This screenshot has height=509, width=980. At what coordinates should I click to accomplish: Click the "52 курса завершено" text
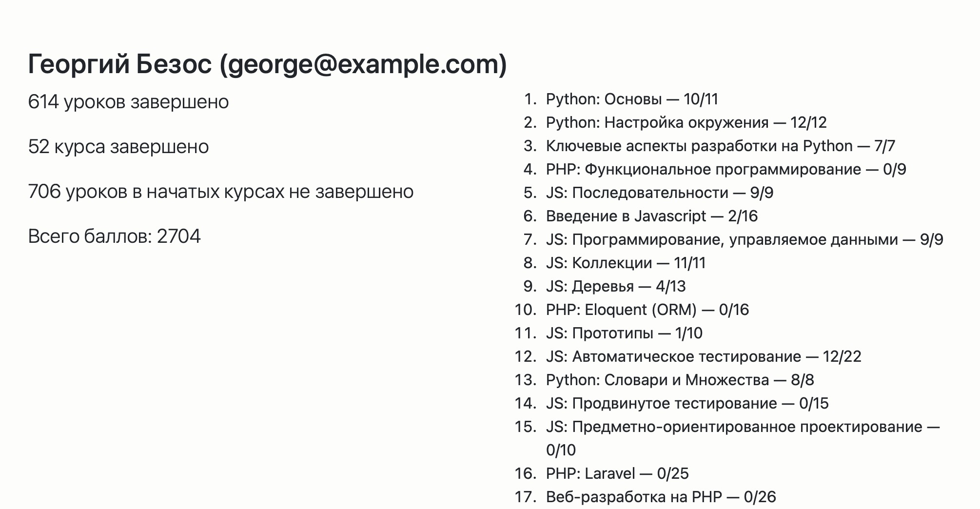click(118, 147)
